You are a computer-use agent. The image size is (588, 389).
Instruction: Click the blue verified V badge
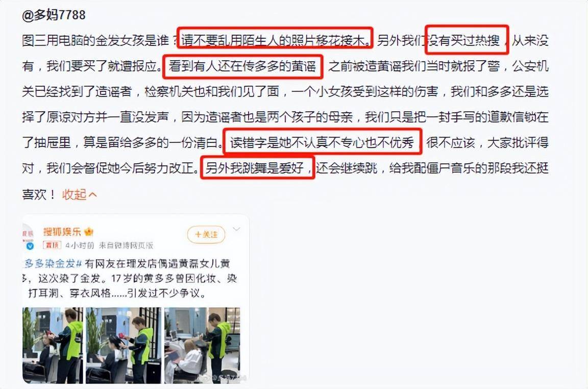[x=30, y=246]
